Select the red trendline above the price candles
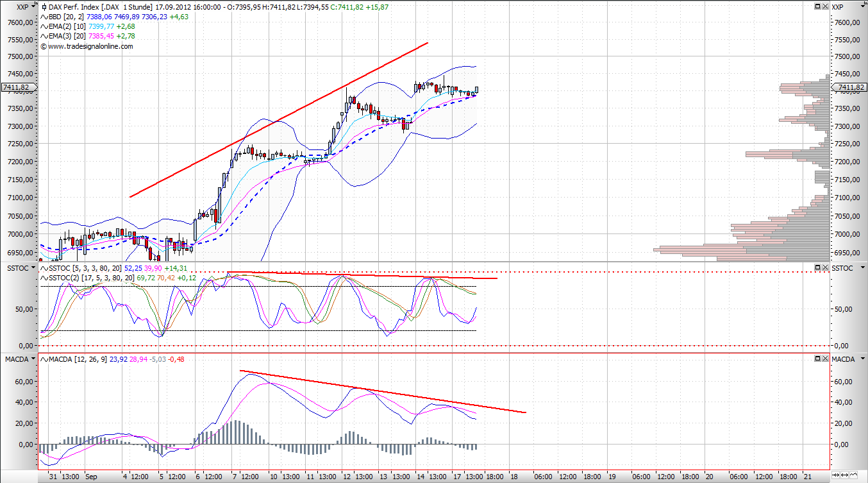The height and width of the screenshot is (483, 868). [279, 120]
